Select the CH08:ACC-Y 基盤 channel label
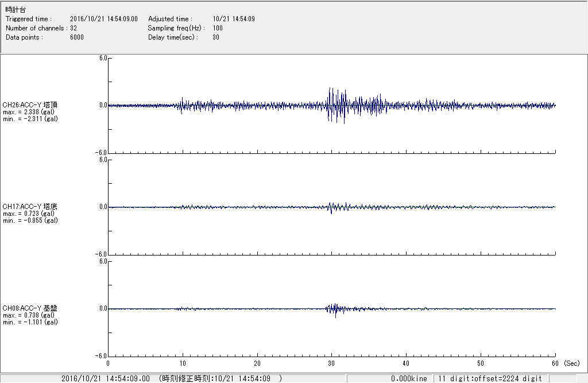Image resolution: width=588 pixels, height=383 pixels. [30, 308]
